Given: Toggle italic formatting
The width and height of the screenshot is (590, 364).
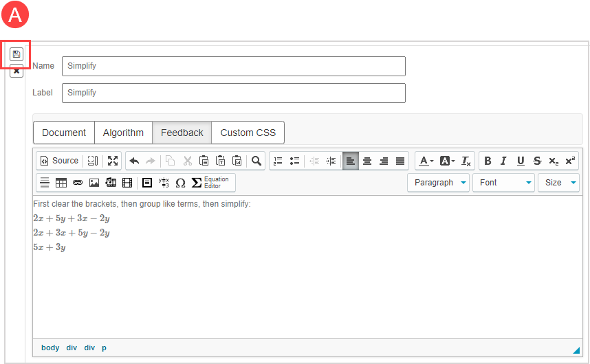Looking at the screenshot, I should pos(503,161).
